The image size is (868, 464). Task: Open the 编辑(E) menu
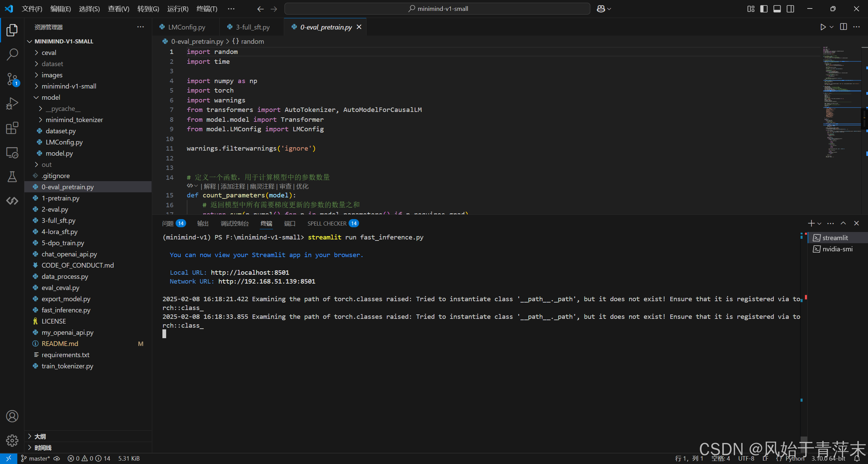[x=61, y=9]
